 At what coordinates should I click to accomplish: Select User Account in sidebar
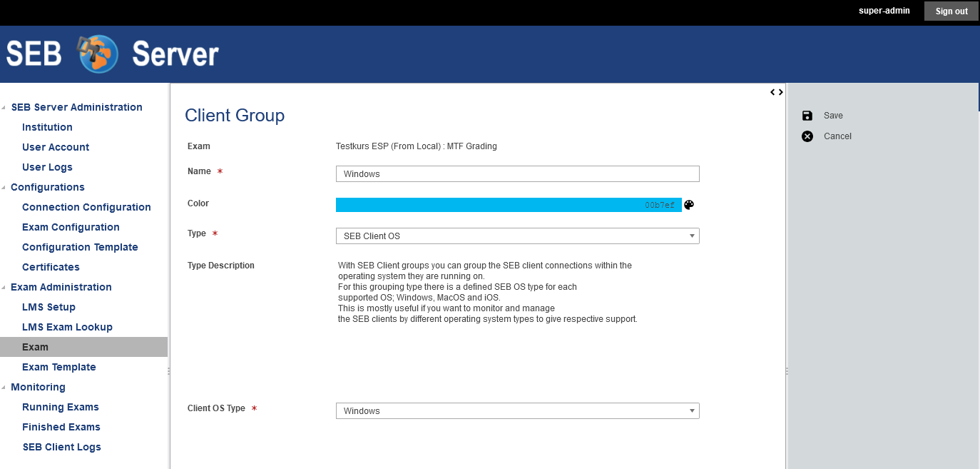click(x=56, y=147)
